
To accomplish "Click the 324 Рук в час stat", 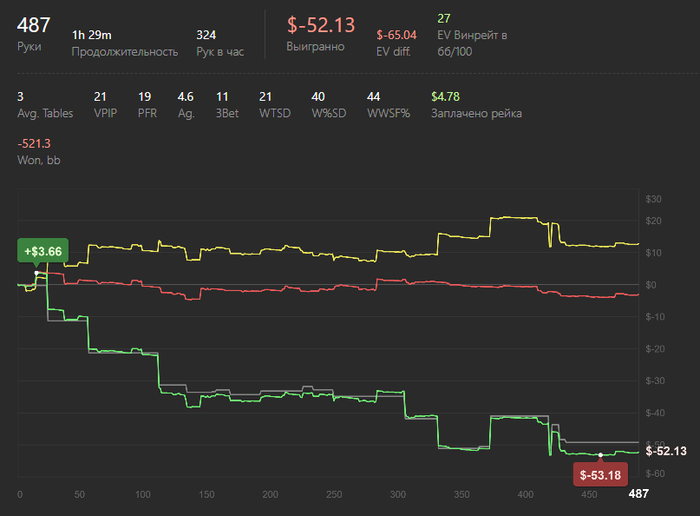I will (x=206, y=35).
